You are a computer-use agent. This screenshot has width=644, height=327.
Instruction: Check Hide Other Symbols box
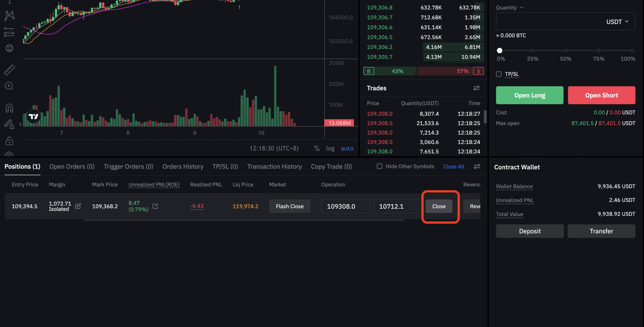[x=380, y=166]
